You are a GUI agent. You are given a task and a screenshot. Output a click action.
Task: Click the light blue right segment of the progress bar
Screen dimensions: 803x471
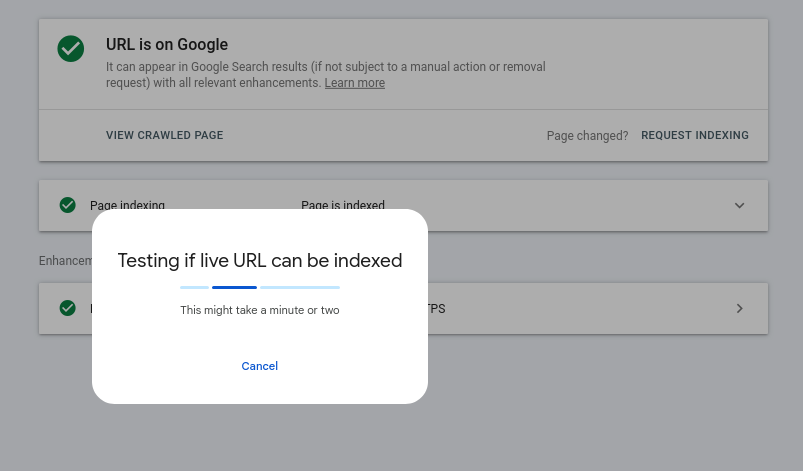pos(300,288)
